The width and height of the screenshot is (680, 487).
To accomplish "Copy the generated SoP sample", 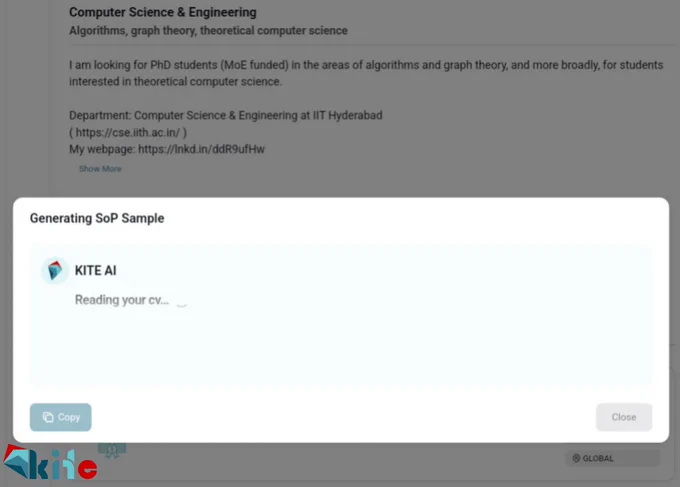I will (61, 417).
